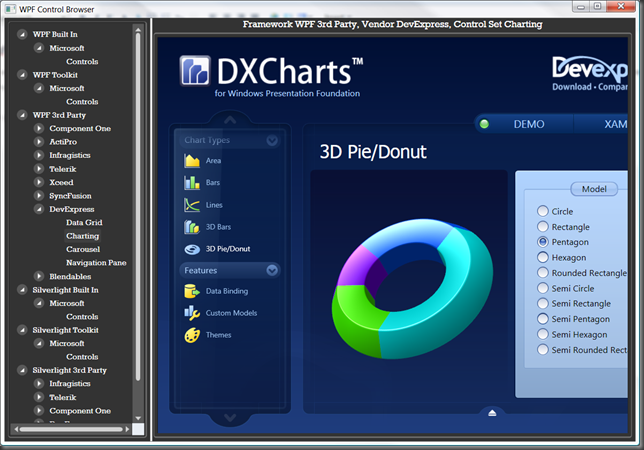The image size is (644, 450).
Task: Open the Custom Models feature icon
Action: 192,313
